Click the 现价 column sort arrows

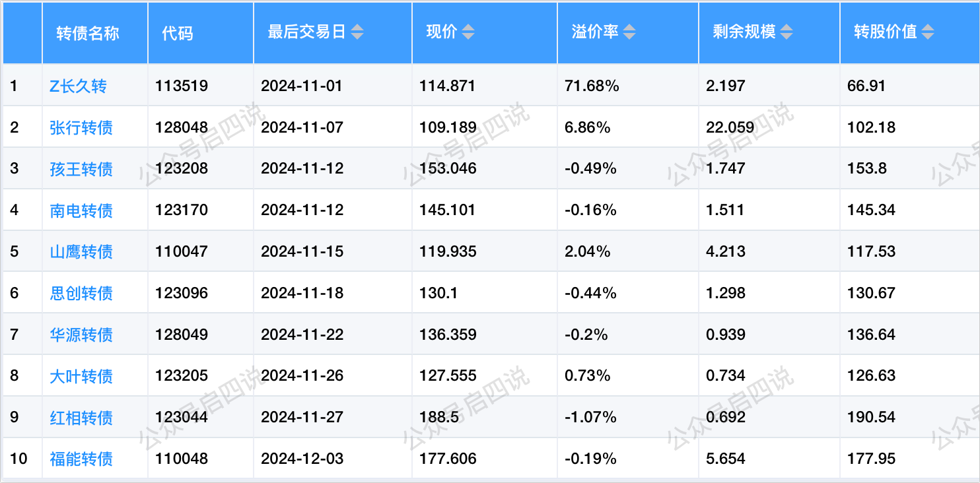pos(468,32)
